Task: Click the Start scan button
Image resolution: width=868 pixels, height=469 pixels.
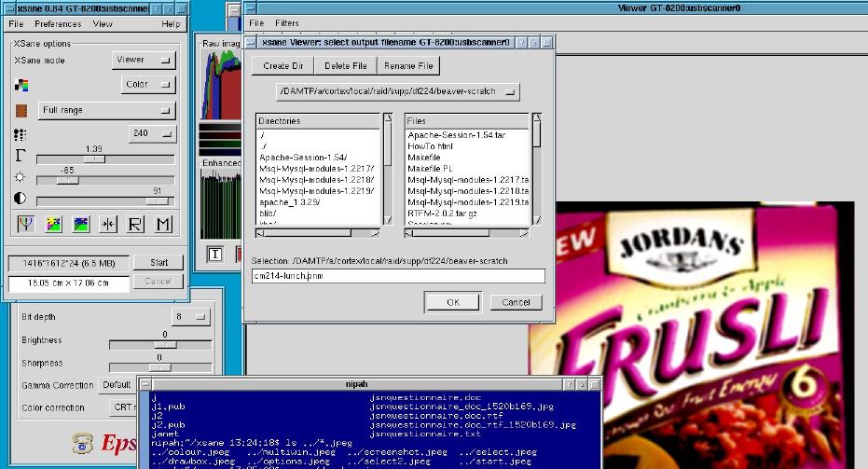Action: click(x=158, y=263)
